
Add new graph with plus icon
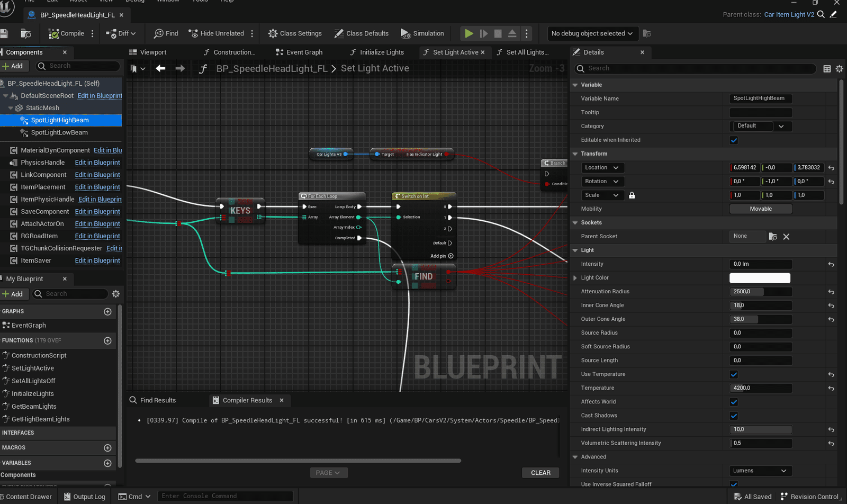click(x=107, y=311)
